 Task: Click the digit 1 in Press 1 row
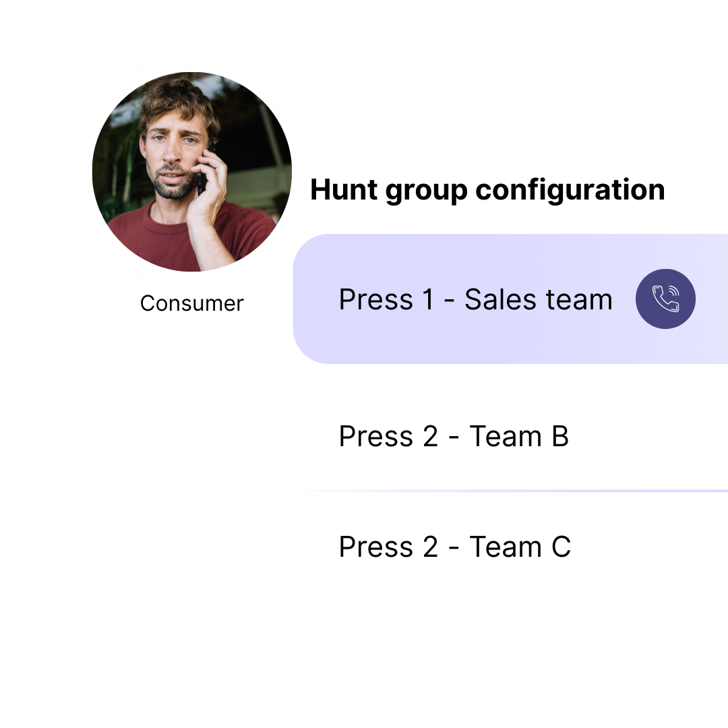427,299
